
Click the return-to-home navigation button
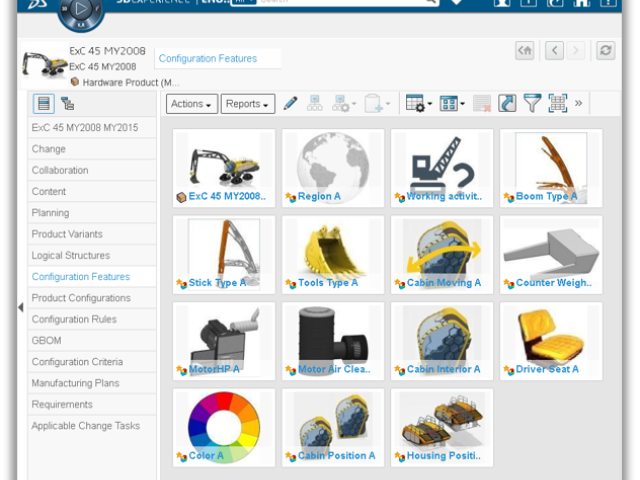[525, 51]
